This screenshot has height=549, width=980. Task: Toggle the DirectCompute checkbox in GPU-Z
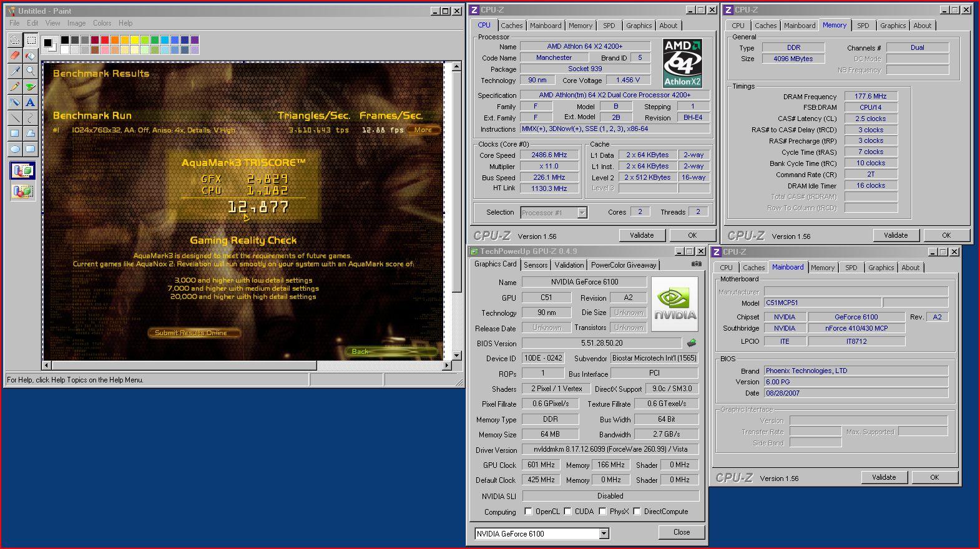tap(637, 512)
